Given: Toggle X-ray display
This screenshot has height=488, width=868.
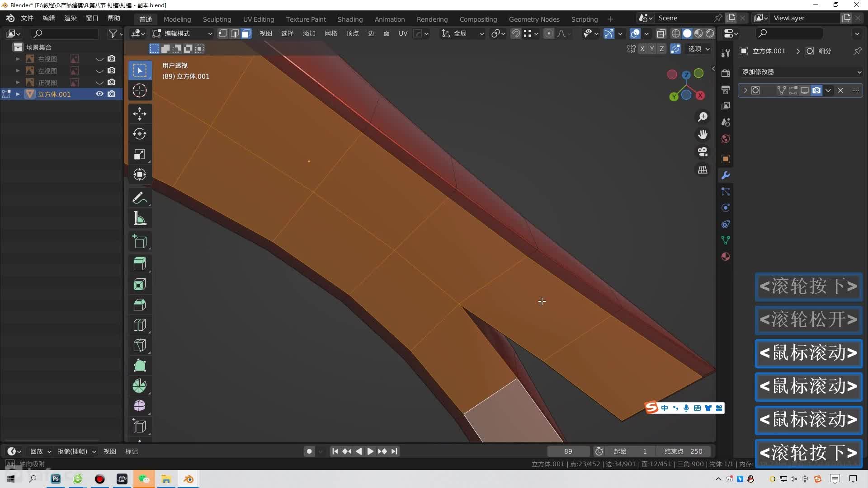Looking at the screenshot, I should (661, 33).
